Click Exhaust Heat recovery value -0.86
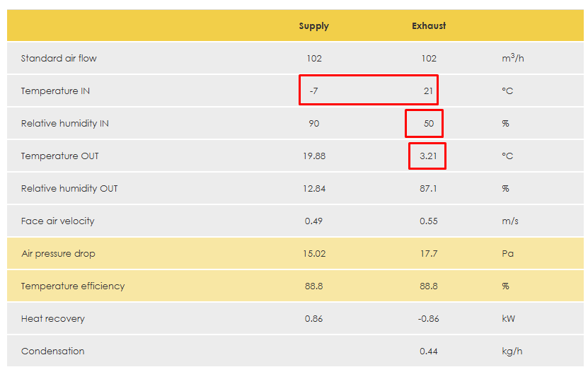The image size is (588, 372). (x=428, y=319)
